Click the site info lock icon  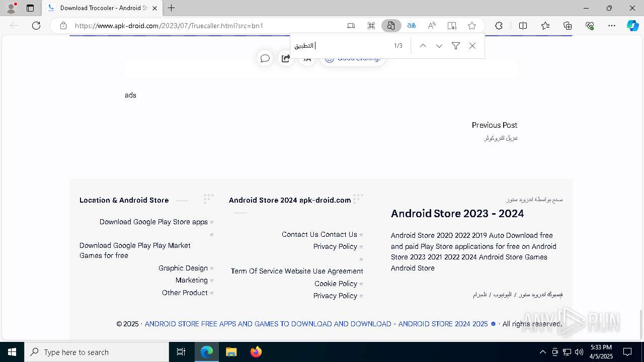coord(63,26)
